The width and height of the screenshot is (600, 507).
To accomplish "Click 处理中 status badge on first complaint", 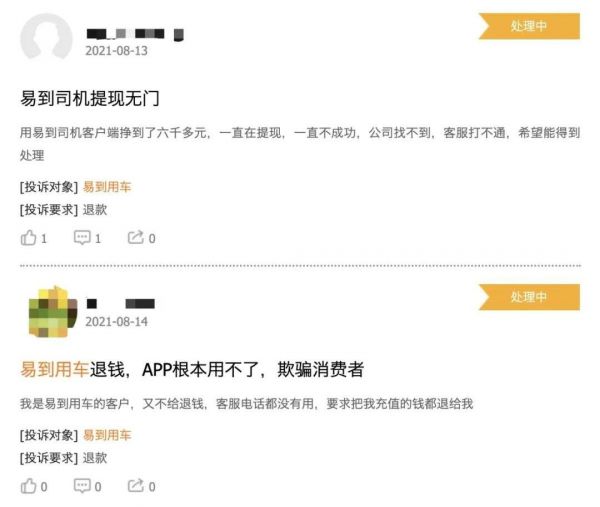I will [529, 26].
